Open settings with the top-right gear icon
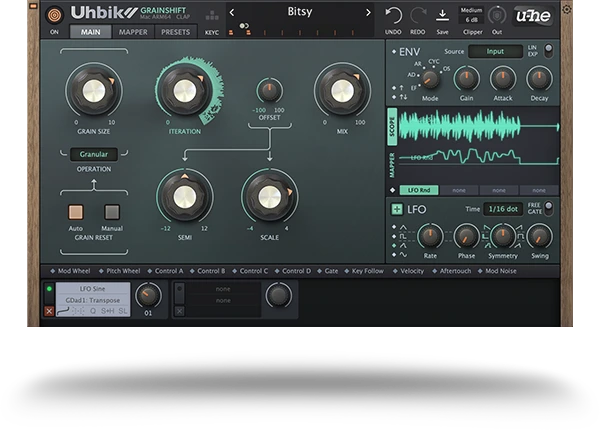This screenshot has width=600, height=430. click(567, 10)
